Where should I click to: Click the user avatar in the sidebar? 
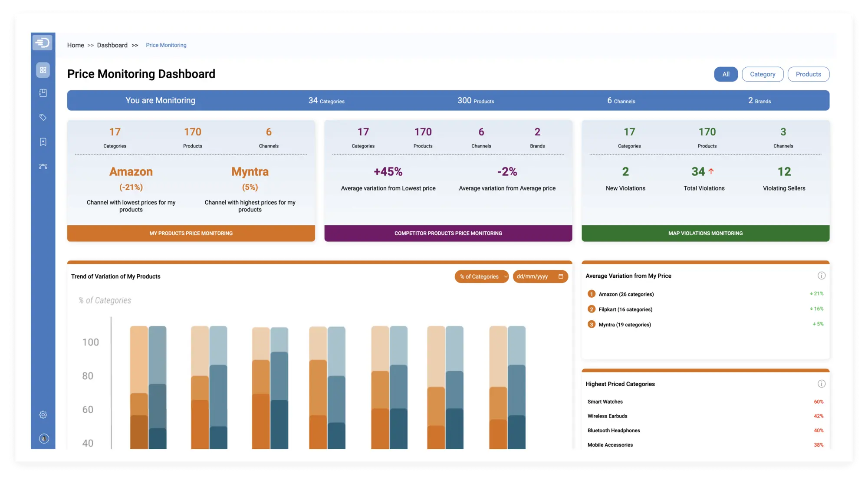click(x=44, y=438)
